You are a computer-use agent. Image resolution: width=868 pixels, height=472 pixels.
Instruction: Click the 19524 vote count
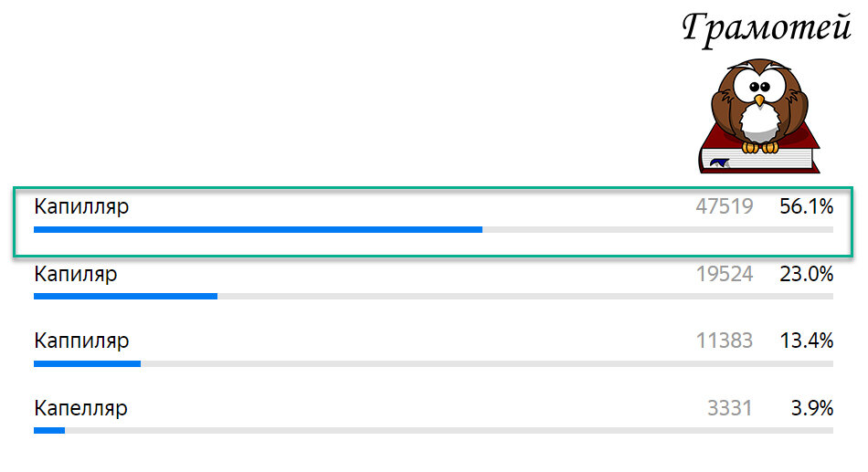(x=724, y=274)
